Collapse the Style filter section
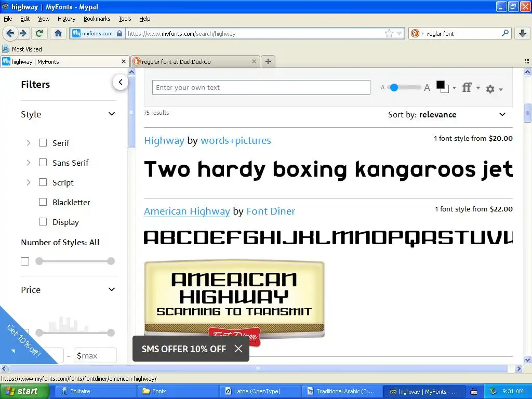532x399 pixels. point(112,114)
